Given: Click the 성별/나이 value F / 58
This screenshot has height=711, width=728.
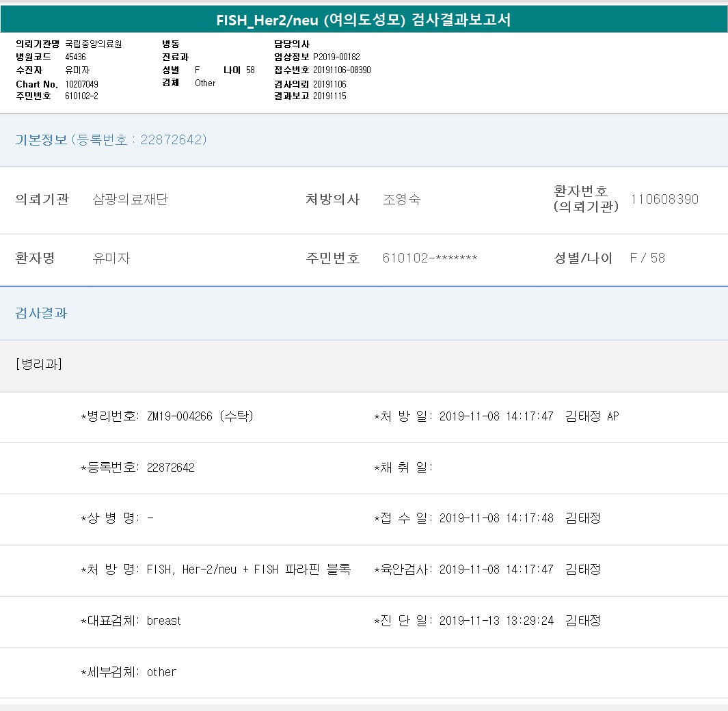Looking at the screenshot, I should (x=647, y=258).
